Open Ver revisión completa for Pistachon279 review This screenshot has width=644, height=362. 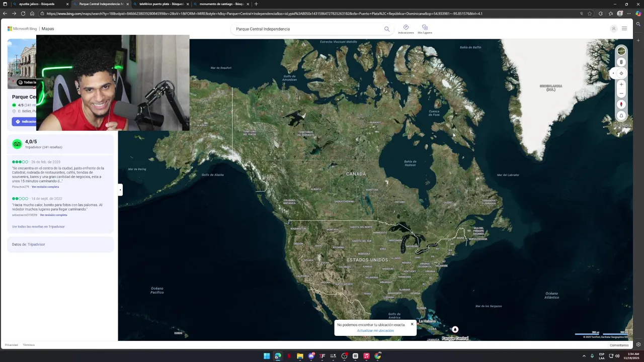tap(45, 187)
